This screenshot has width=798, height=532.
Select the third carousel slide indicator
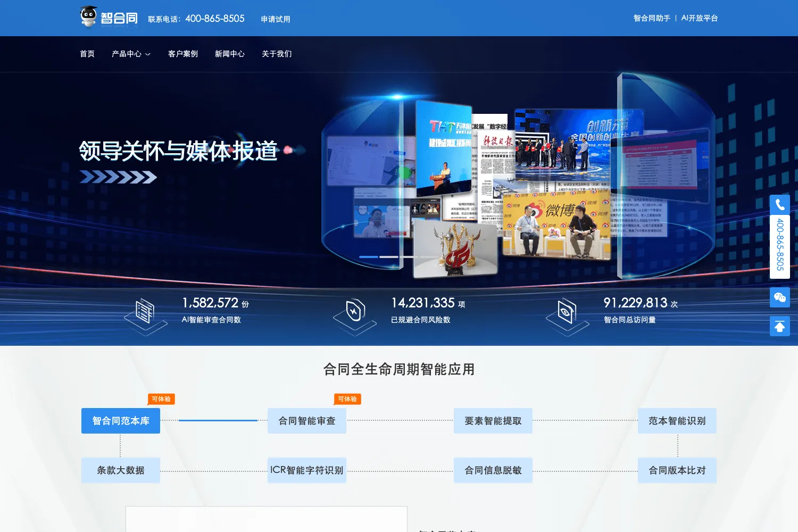[409, 257]
